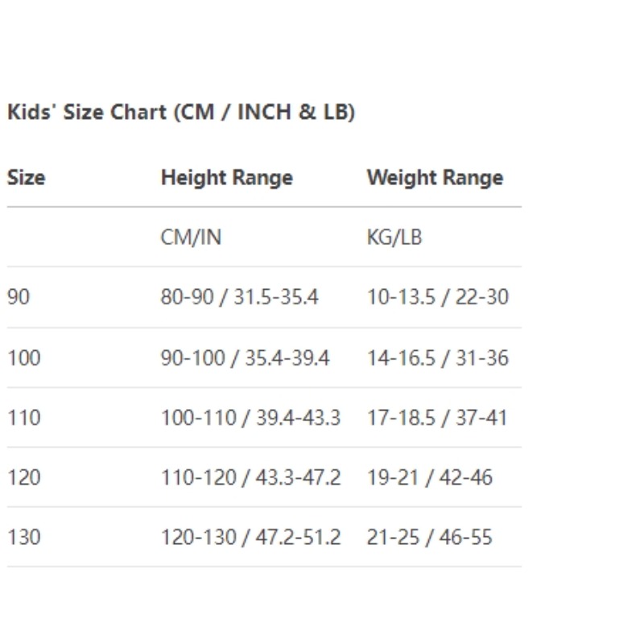The height and width of the screenshot is (644, 644).
Task: Select the Size column header
Action: [27, 178]
